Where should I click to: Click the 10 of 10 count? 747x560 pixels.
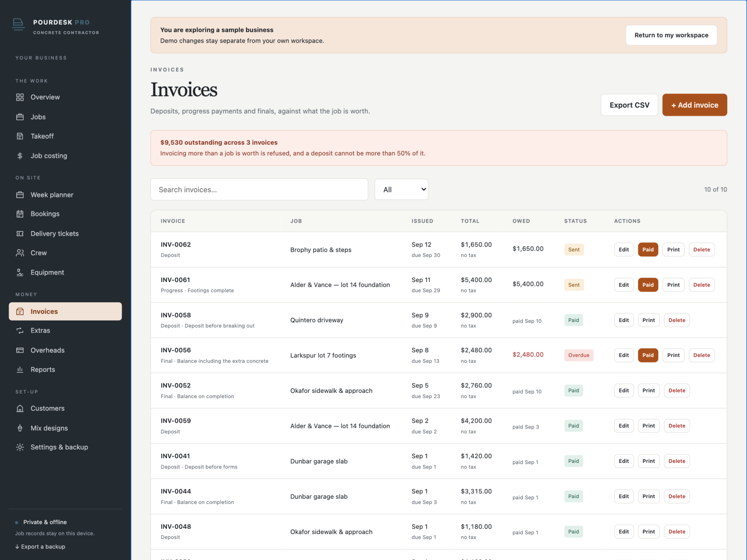[x=715, y=189]
